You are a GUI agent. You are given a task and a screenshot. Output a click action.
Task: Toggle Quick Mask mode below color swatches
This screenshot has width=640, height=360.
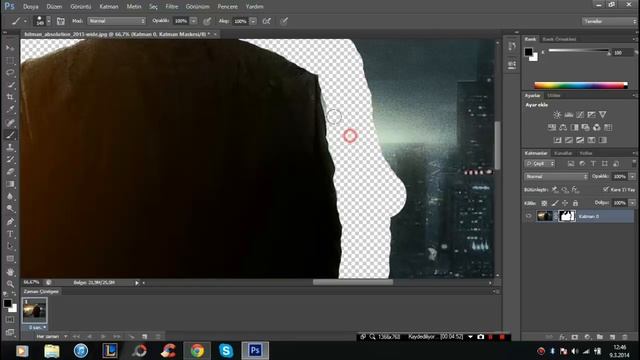(10, 320)
